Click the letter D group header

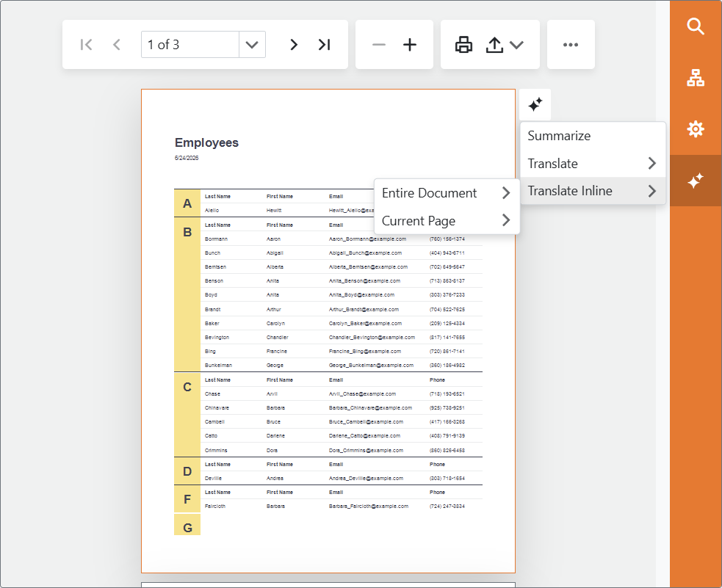click(187, 471)
